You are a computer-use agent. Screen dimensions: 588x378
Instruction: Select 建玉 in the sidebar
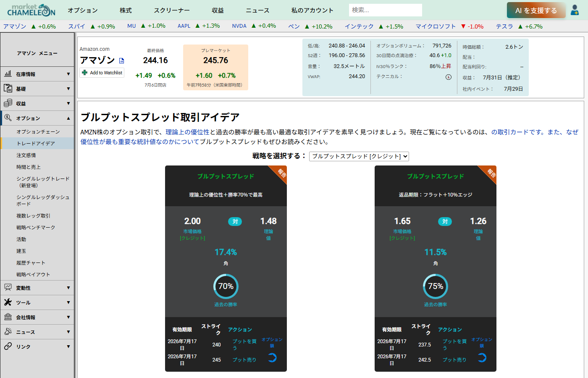(x=21, y=251)
